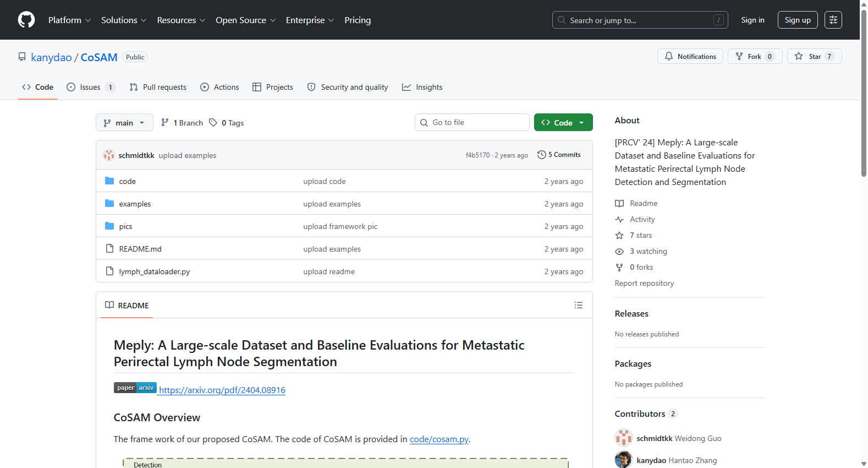868x468 pixels.
Task: Open the arxiv.org/pdf/2404.08916 link
Action: coord(222,390)
